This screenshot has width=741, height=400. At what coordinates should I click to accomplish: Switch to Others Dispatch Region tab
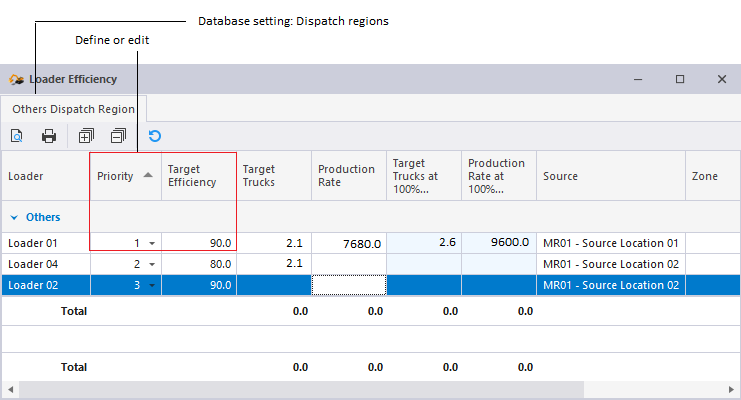[73, 108]
